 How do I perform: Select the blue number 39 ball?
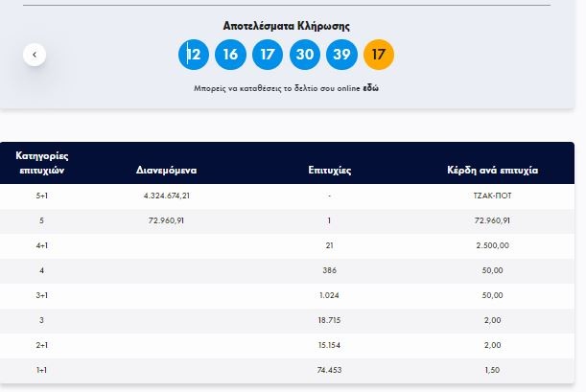(342, 55)
